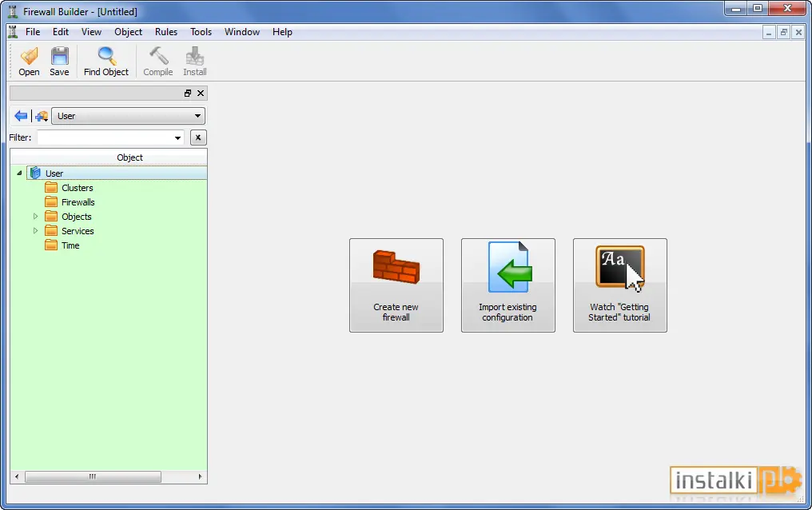Click the blue back arrow in object panel

coord(21,116)
